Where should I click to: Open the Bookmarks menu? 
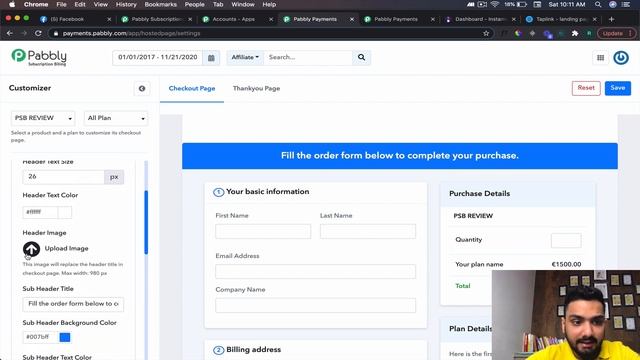pyautogui.click(x=160, y=4)
